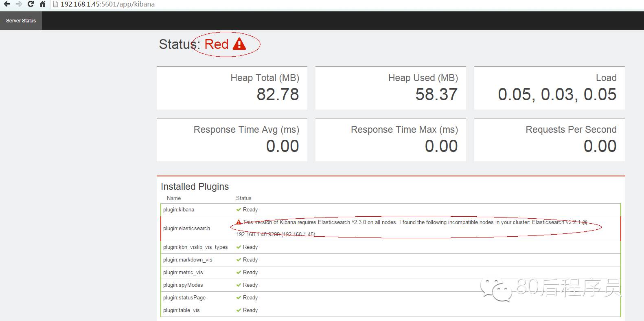Click the browser forward arrow
The width and height of the screenshot is (644, 321).
[x=19, y=4]
